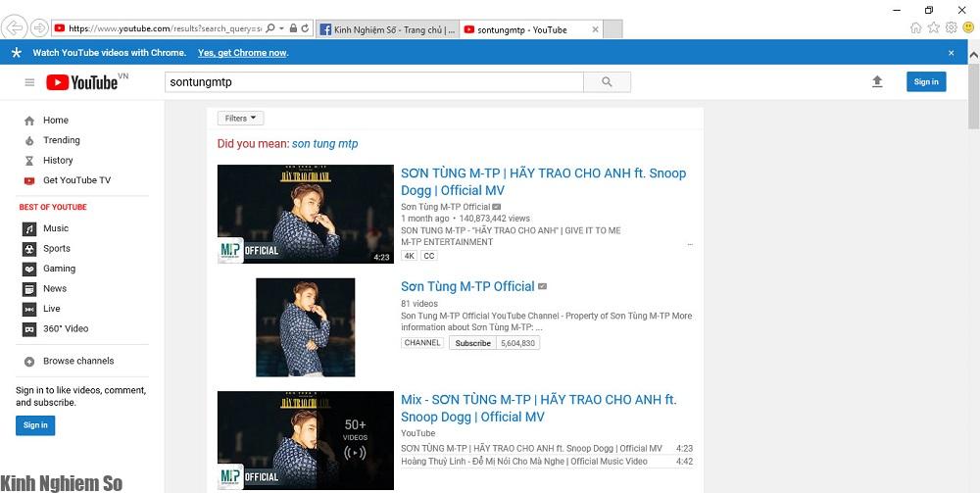
Task: Open Gaming under Best of YouTube
Action: click(59, 269)
